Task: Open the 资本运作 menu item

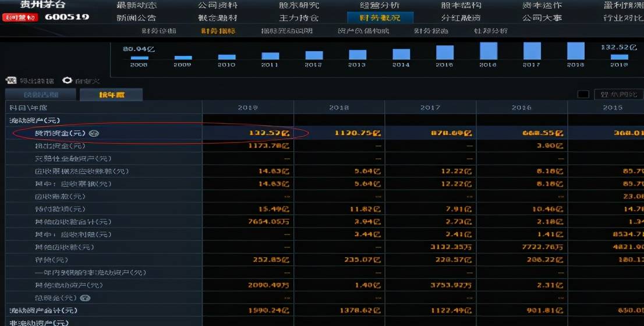Action: pyautogui.click(x=542, y=5)
